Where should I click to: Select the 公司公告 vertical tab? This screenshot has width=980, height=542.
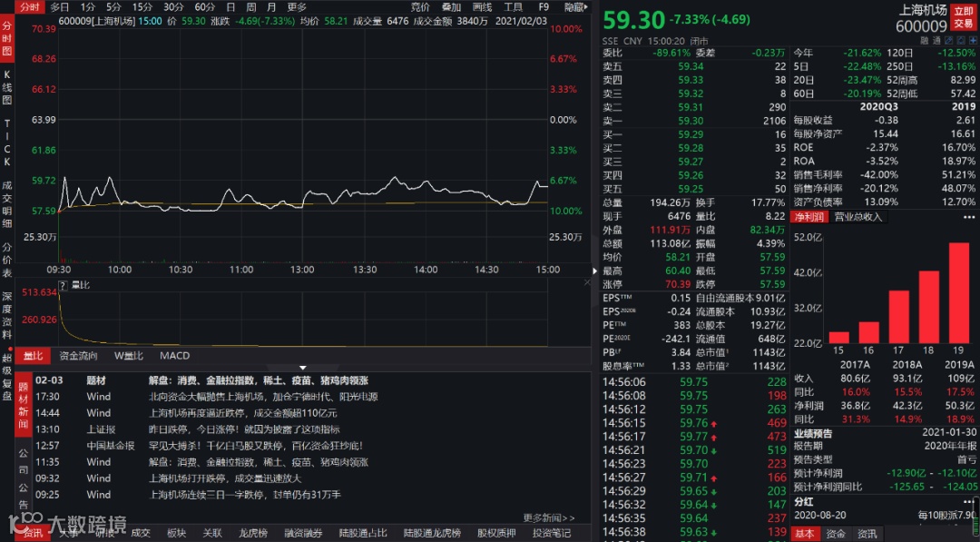tap(23, 478)
